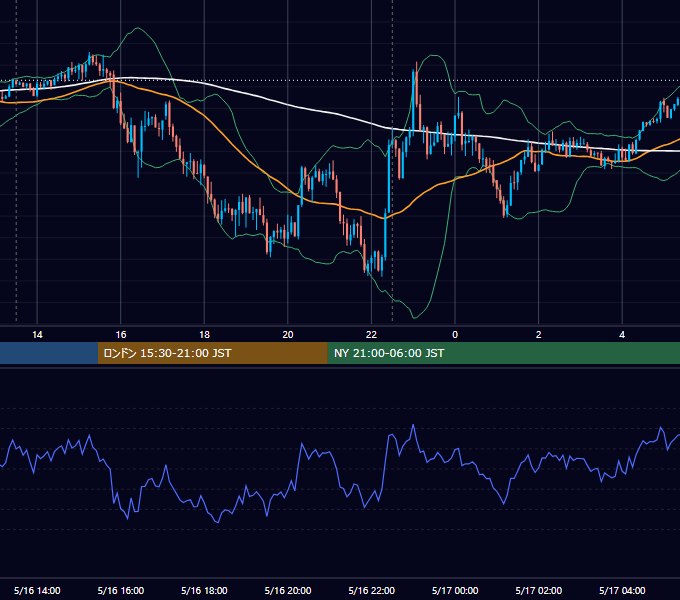The image size is (680, 600).
Task: Click the hour label 16 on price chart axis
Action: pyautogui.click(x=121, y=335)
